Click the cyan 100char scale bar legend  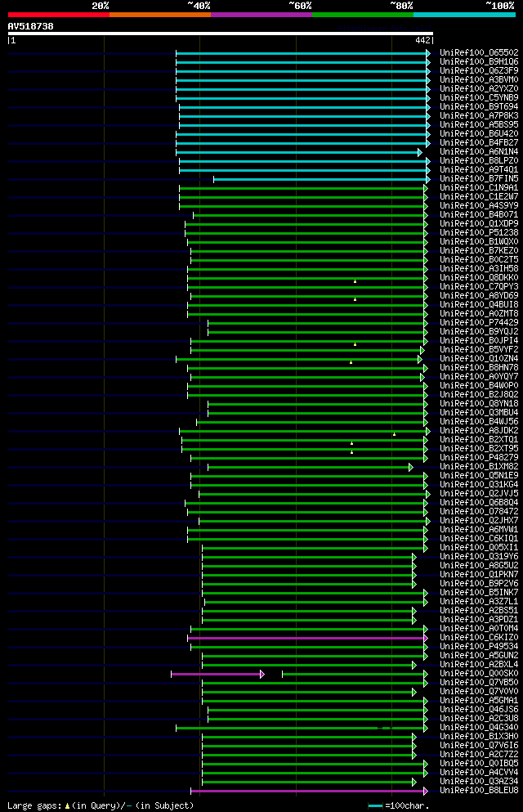pyautogui.click(x=376, y=805)
